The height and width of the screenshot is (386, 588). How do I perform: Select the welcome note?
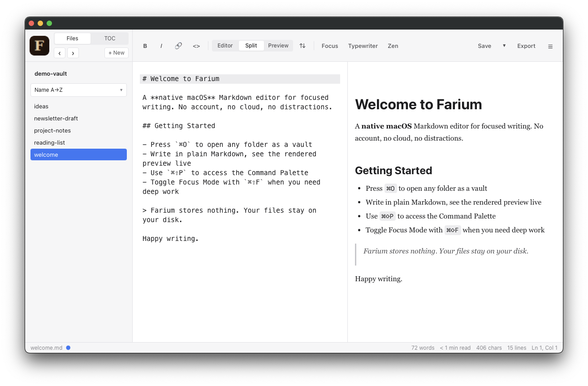[x=78, y=155]
